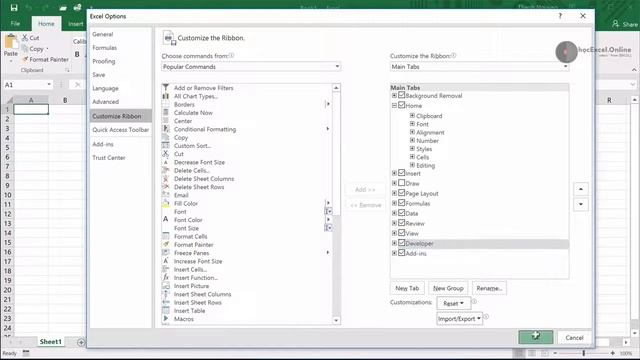
Task: Click the Share button in Excel
Action: point(625,24)
